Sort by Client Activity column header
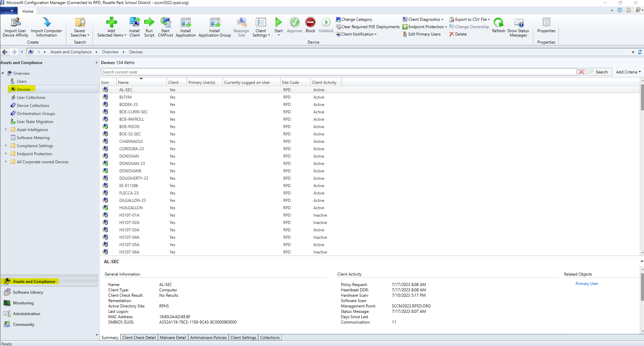 [x=326, y=82]
